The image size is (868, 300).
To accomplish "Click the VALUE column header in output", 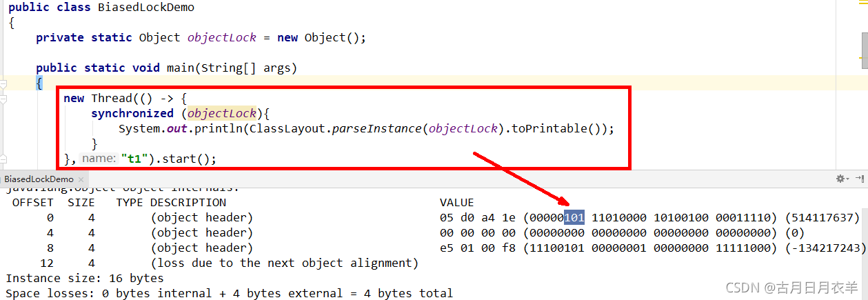I will [457, 203].
